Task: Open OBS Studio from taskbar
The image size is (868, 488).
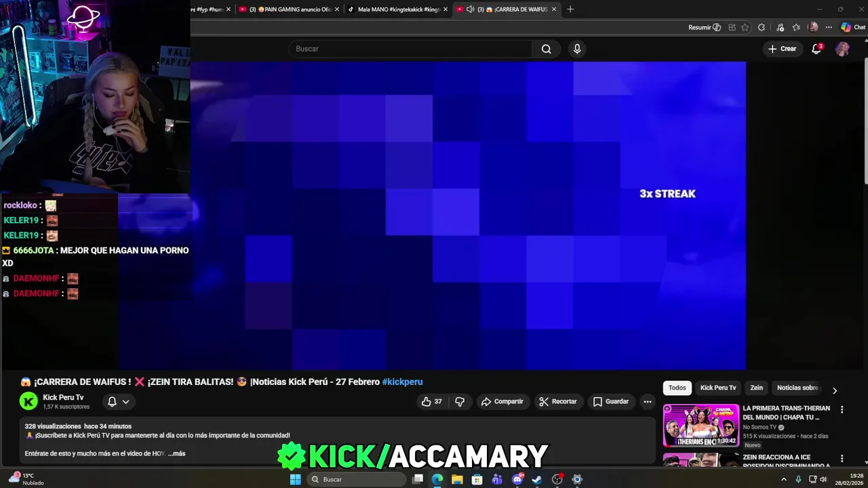Action: click(557, 479)
